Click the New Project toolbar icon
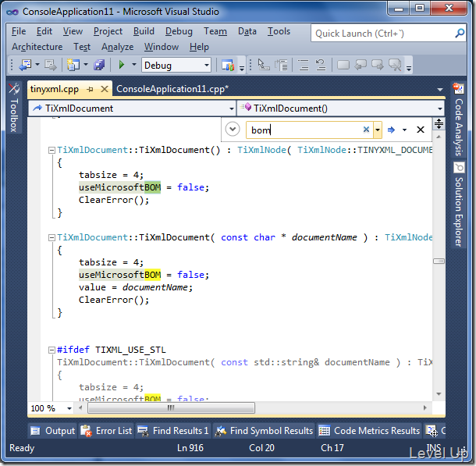The height and width of the screenshot is (466, 476). coord(73,65)
